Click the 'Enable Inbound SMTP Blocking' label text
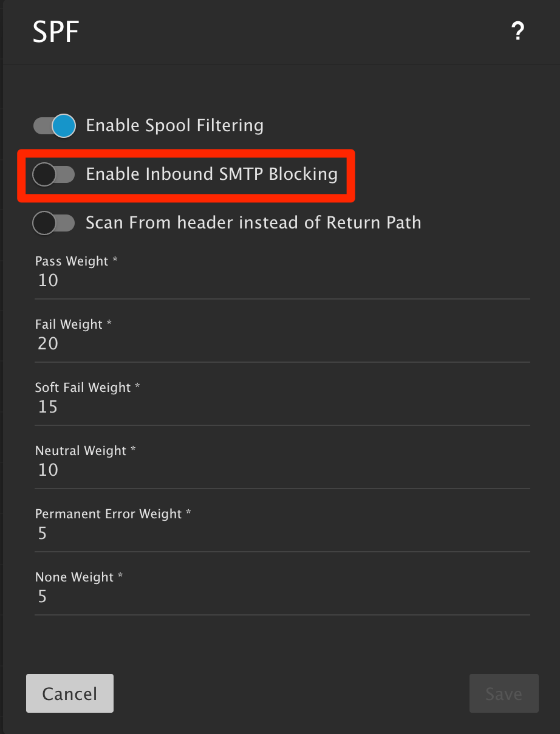The image size is (560, 734). pyautogui.click(x=211, y=174)
